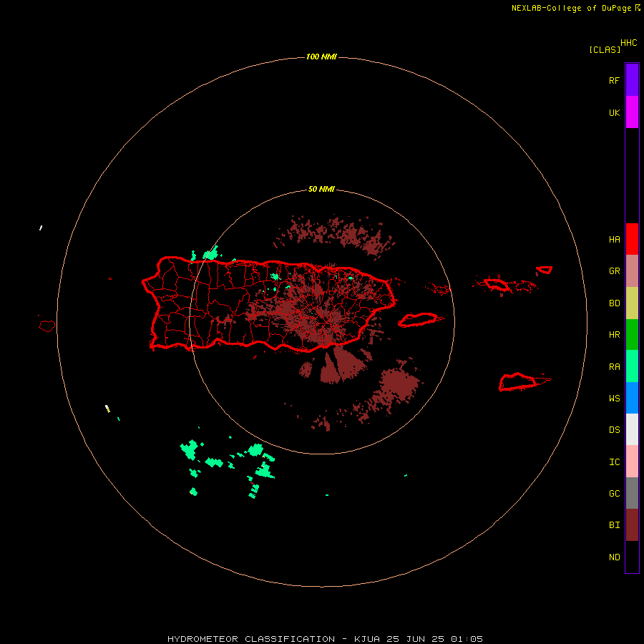Click the IC legend label
The width and height of the screenshot is (644, 644).
tap(614, 462)
